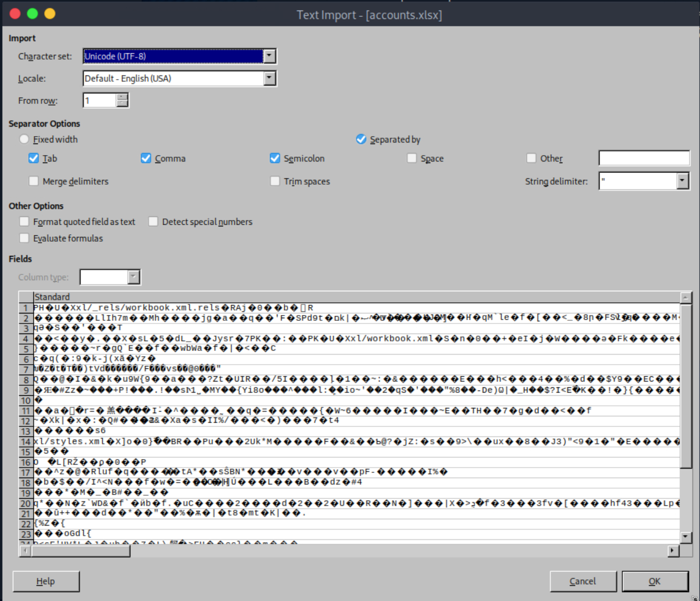Check Evaluate formulas
700x601 pixels.
click(x=24, y=238)
